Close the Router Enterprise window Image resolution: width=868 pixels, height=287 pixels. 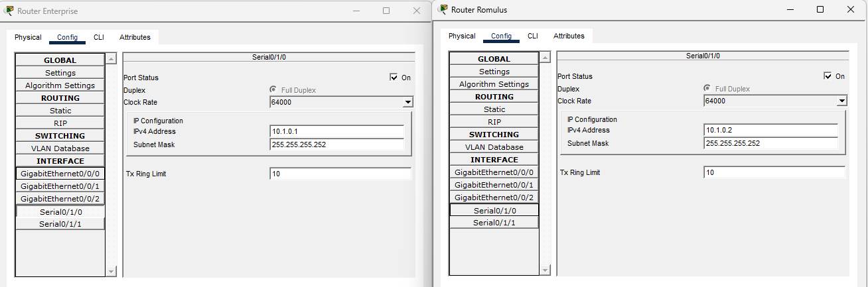coord(417,11)
